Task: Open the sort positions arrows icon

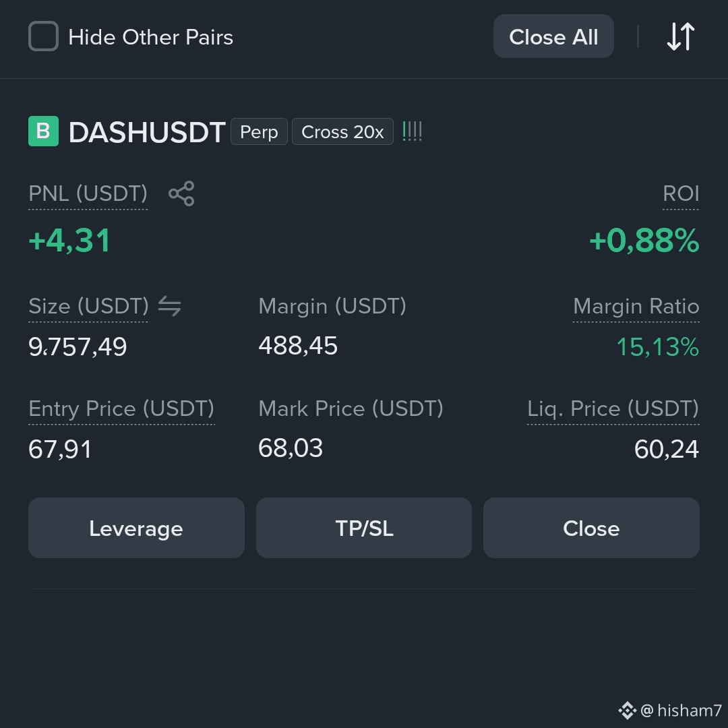Action: [x=681, y=36]
